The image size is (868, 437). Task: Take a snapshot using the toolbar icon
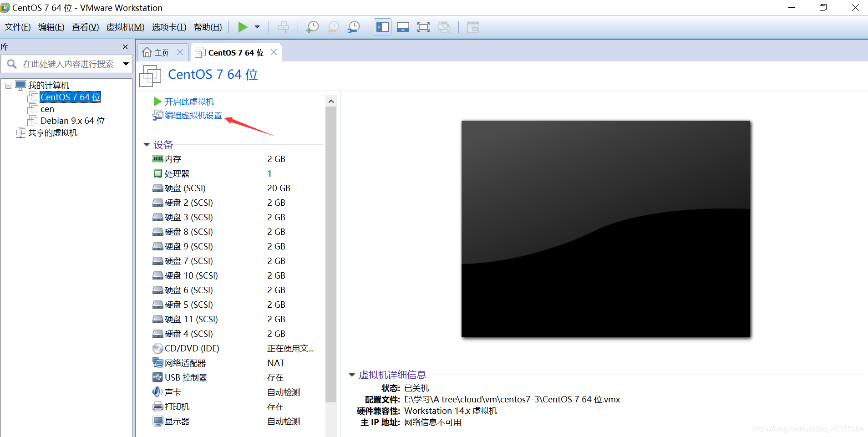pyautogui.click(x=312, y=27)
